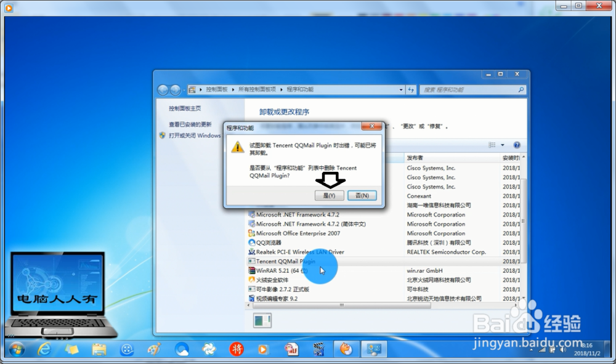Expand the view options dropdown arrow
This screenshot has width=616, height=364.
tap(503, 145)
